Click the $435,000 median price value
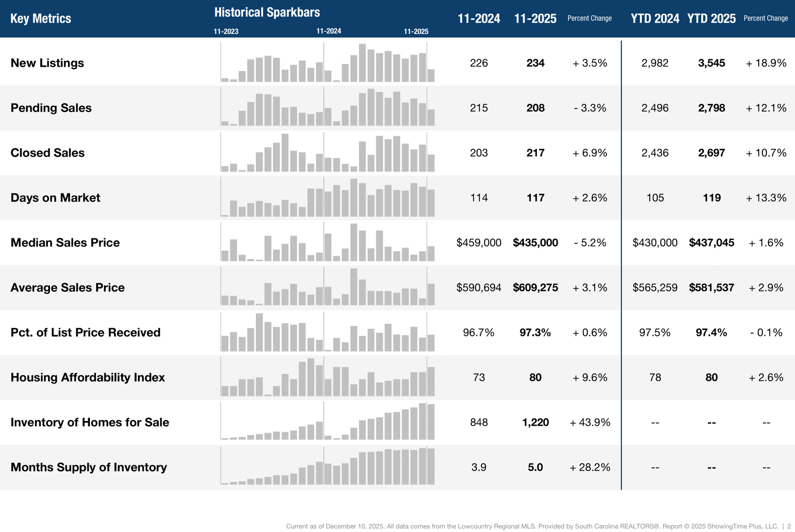The height and width of the screenshot is (532, 795). 535,243
